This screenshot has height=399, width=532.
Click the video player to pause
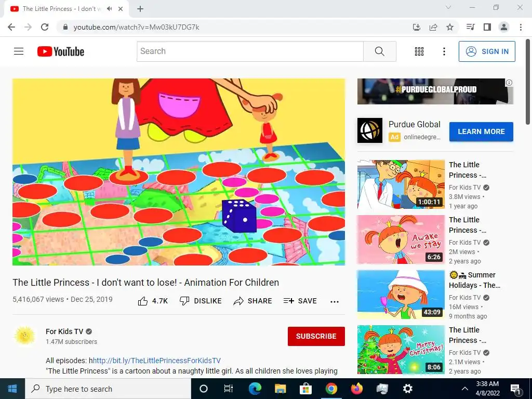pyautogui.click(x=179, y=172)
